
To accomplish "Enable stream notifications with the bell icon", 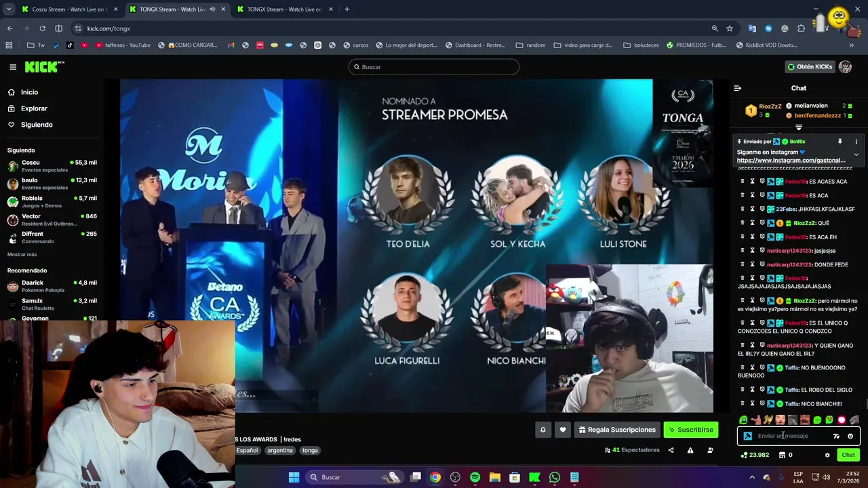I will click(542, 430).
